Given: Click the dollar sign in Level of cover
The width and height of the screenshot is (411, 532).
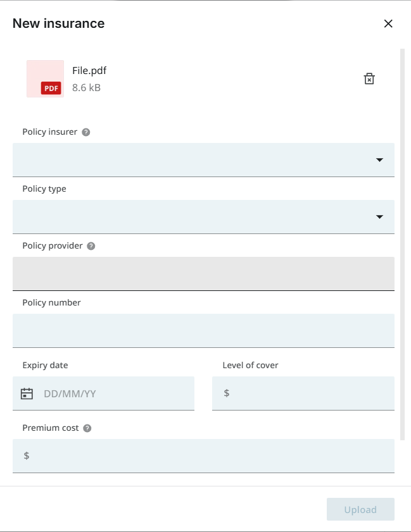Looking at the screenshot, I should click(227, 393).
